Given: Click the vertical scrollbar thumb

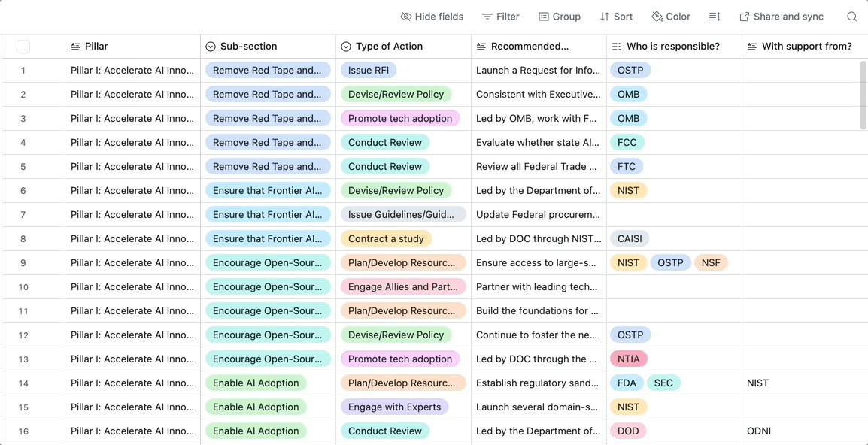Looking at the screenshot, I should pyautogui.click(x=864, y=95).
